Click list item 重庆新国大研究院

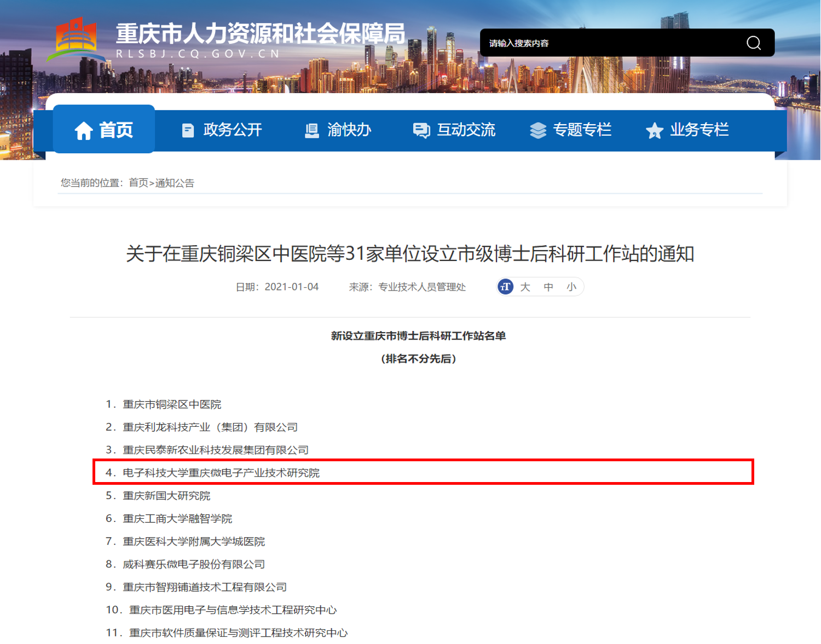[x=166, y=496]
